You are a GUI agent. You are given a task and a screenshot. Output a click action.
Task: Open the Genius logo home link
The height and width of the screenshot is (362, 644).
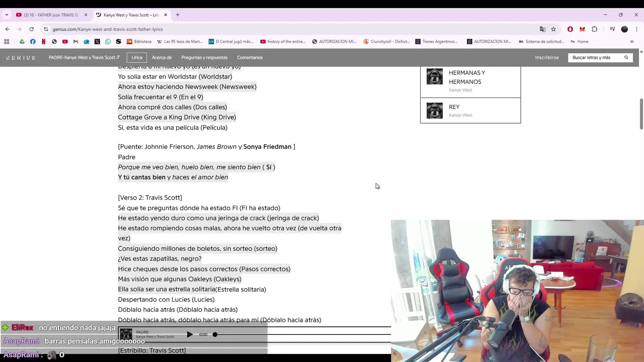point(21,58)
